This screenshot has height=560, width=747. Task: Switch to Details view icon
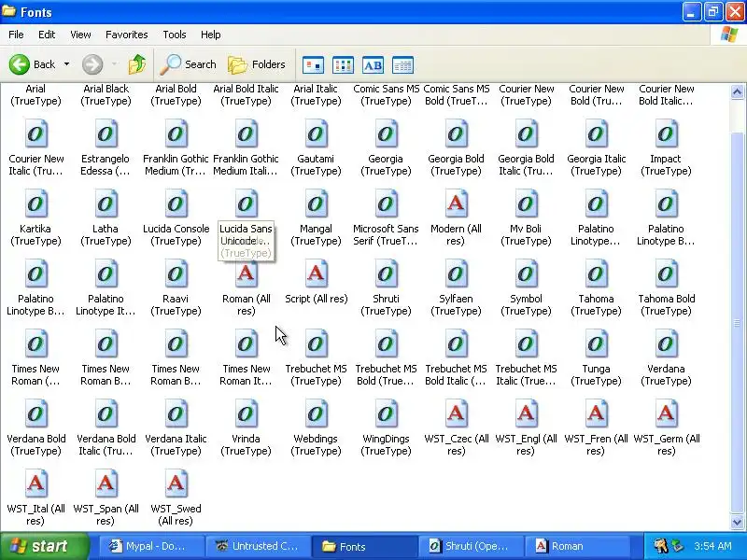[x=403, y=65]
